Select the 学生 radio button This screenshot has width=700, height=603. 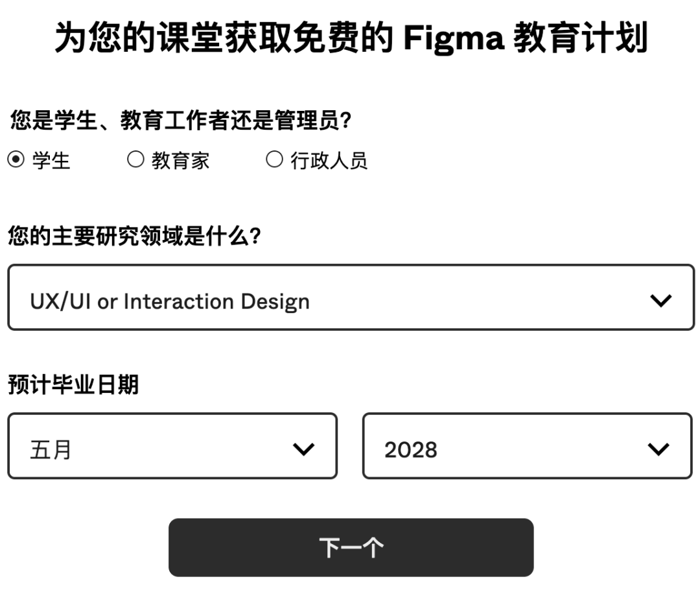[x=16, y=160]
